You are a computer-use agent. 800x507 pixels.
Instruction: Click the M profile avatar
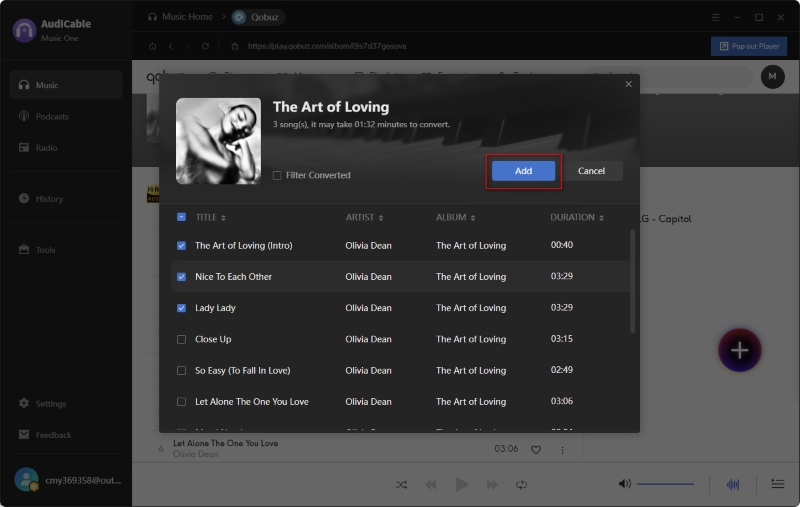click(x=772, y=77)
